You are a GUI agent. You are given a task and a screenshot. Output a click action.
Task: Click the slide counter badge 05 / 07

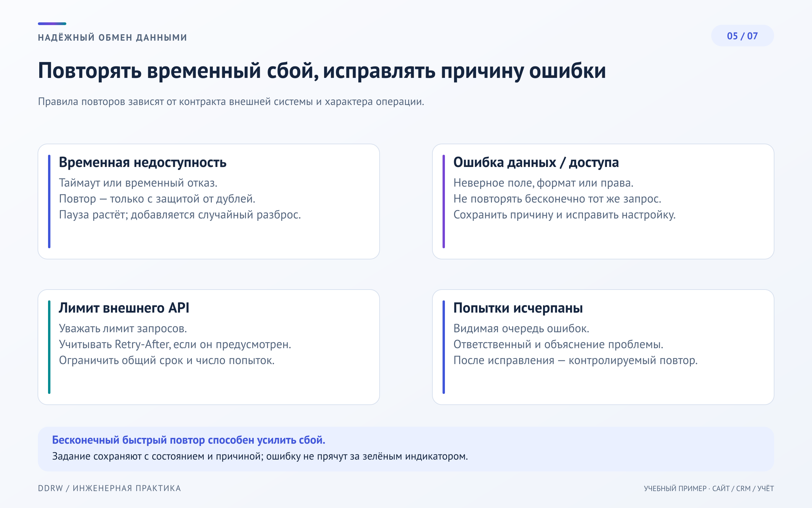pyautogui.click(x=742, y=36)
